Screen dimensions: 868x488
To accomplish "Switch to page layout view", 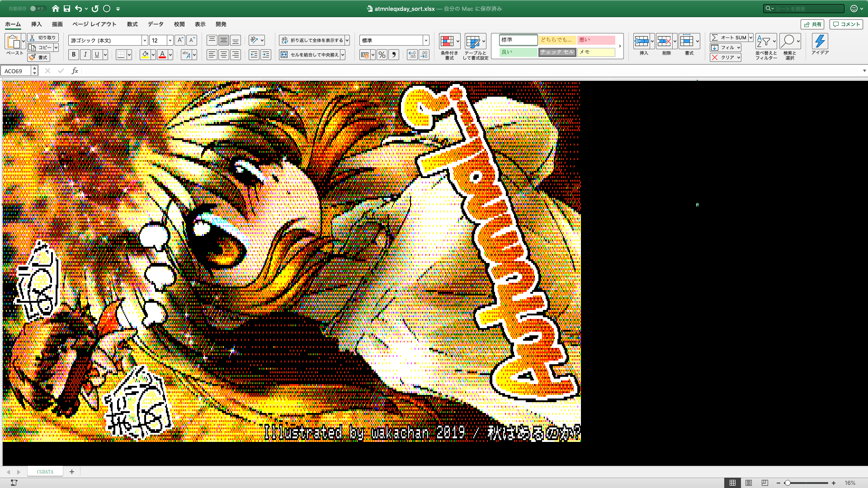I will tap(749, 483).
